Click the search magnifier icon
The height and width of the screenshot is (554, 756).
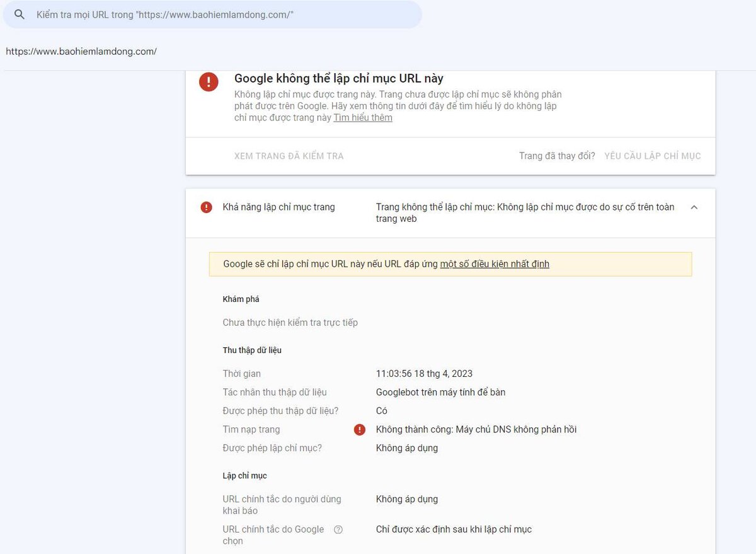(x=20, y=14)
